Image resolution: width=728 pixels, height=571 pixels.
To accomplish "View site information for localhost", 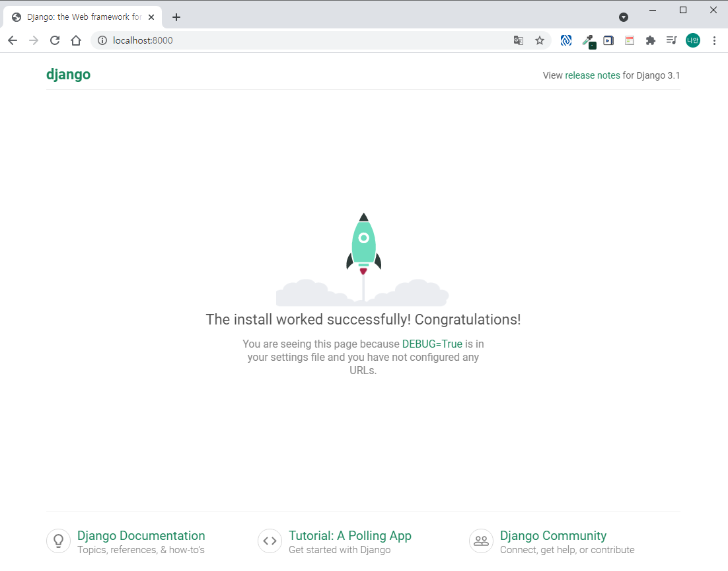I will [102, 40].
